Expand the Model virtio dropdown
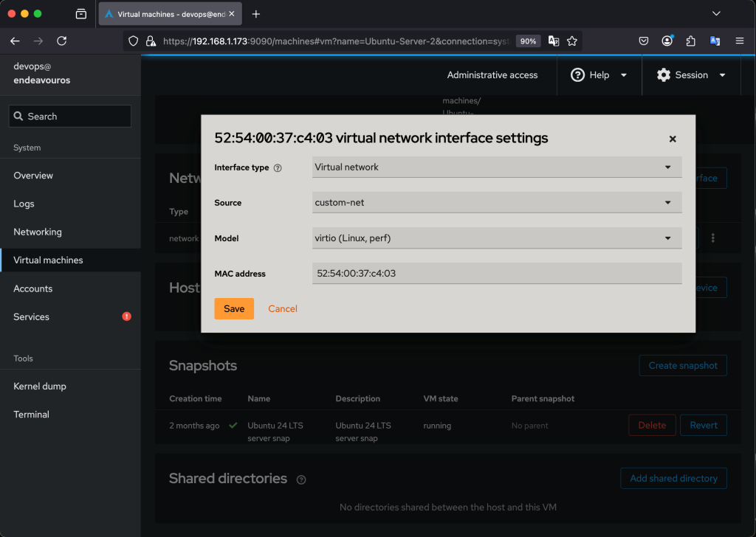The image size is (756, 537). click(x=496, y=238)
